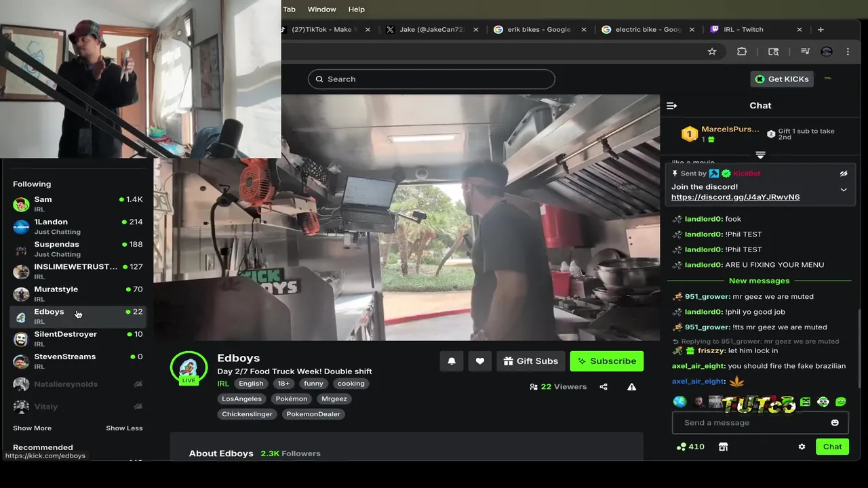Open the 410 channel points balance
This screenshot has height=488, width=868.
690,447
